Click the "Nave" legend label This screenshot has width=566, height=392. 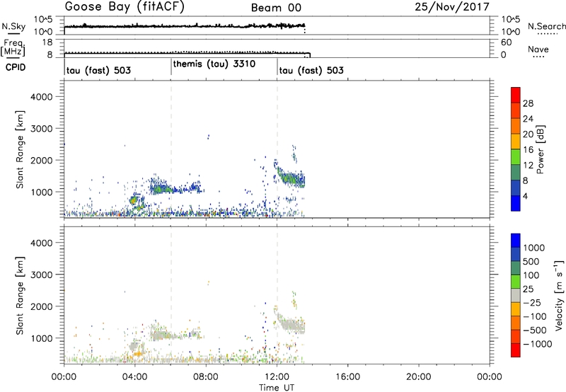click(538, 50)
